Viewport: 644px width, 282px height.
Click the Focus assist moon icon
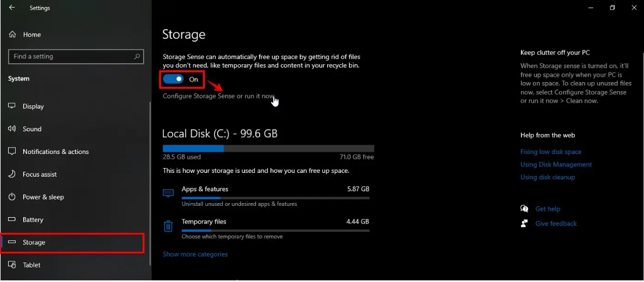(12, 174)
